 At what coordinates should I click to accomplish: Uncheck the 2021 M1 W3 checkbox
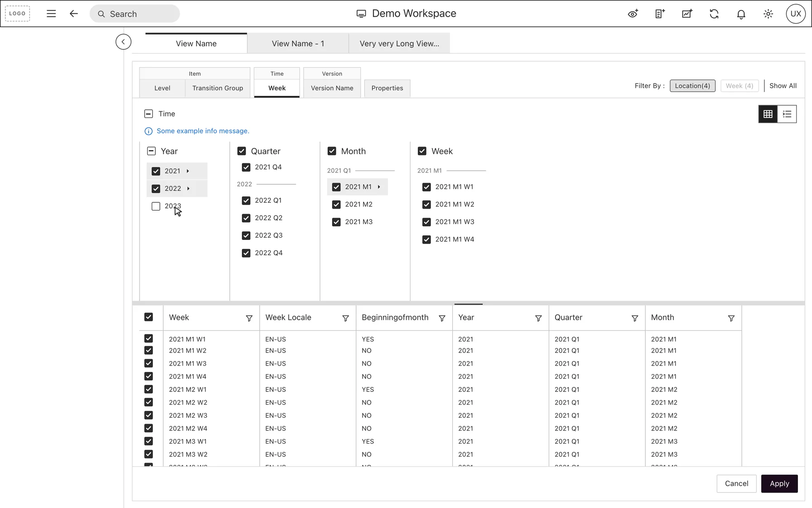point(426,222)
